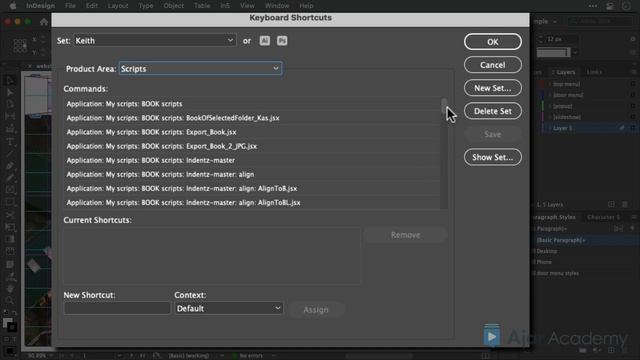
Task: Select the Zoom tool in the toolbar
Action: click(x=10, y=301)
